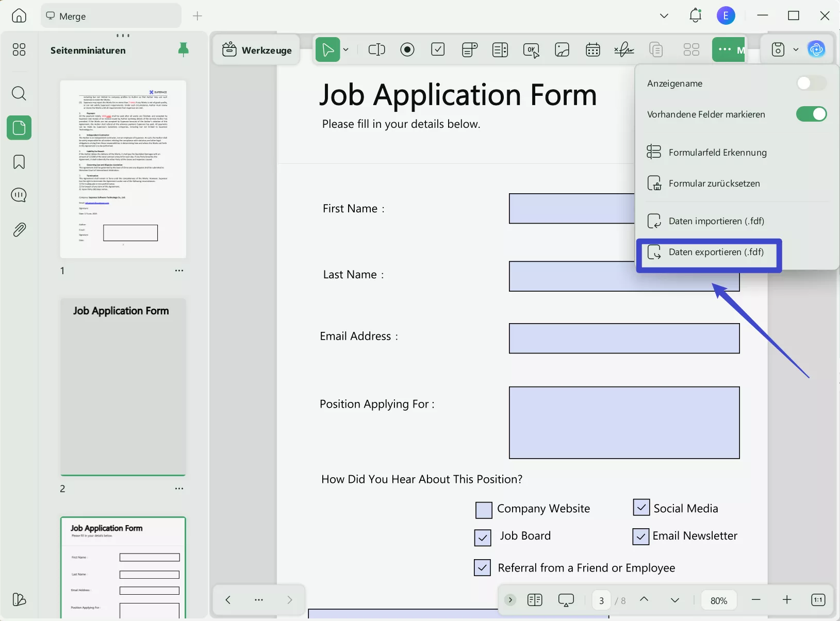Uncheck the Social Media checkbox
This screenshot has height=621, width=840.
tap(641, 508)
